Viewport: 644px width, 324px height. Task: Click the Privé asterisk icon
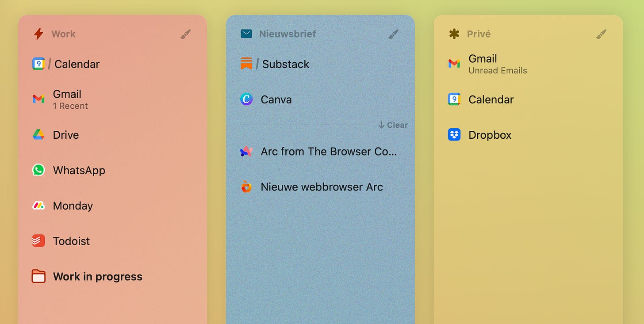pyautogui.click(x=454, y=34)
